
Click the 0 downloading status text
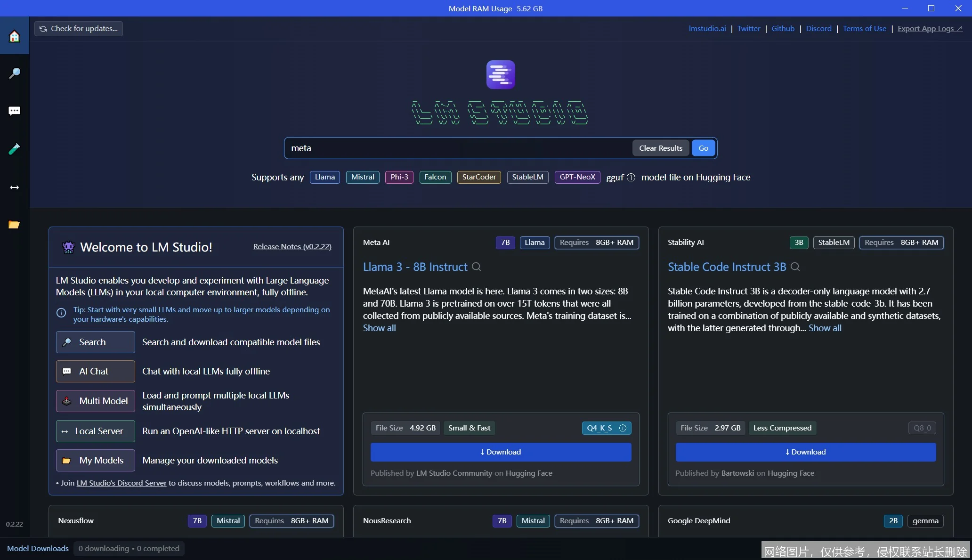(129, 549)
